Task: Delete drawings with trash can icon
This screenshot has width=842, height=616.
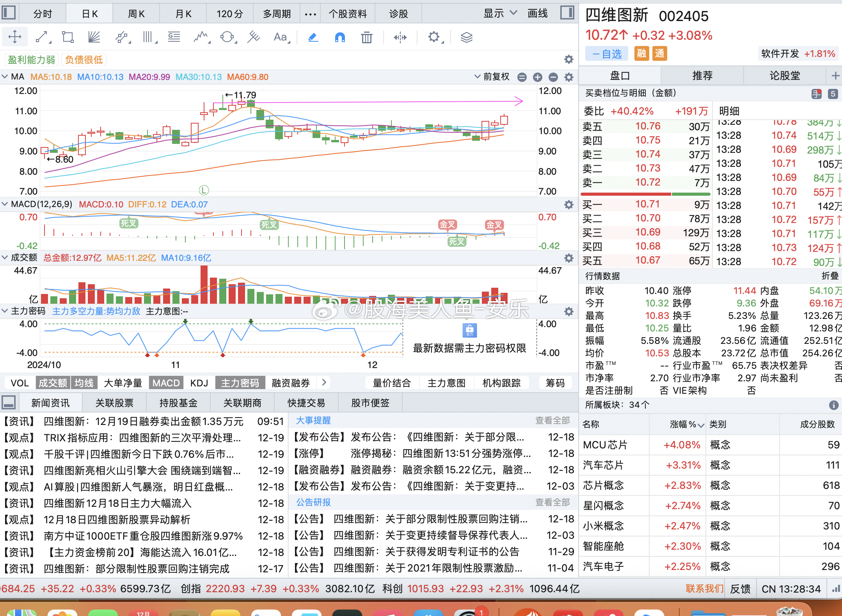Action: [366, 37]
